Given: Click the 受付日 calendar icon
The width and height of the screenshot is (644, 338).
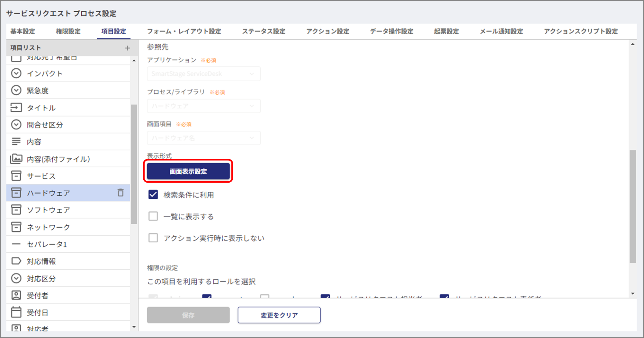Looking at the screenshot, I should click(16, 312).
